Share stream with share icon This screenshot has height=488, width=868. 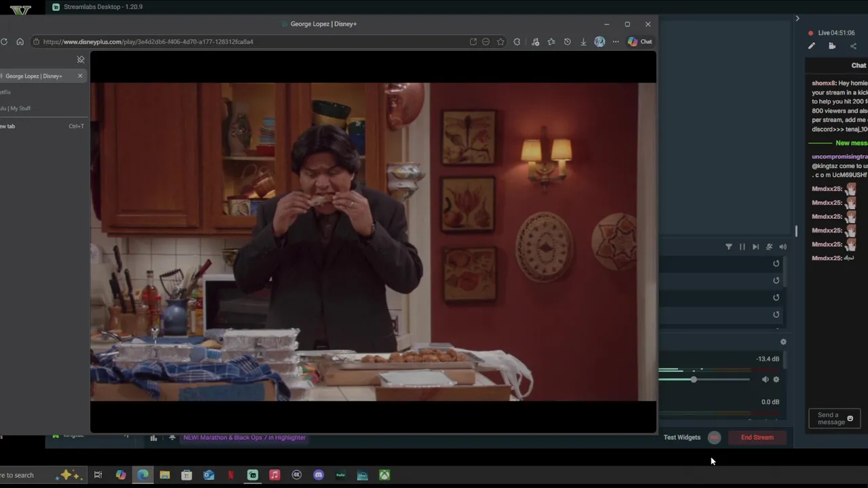pyautogui.click(x=853, y=46)
